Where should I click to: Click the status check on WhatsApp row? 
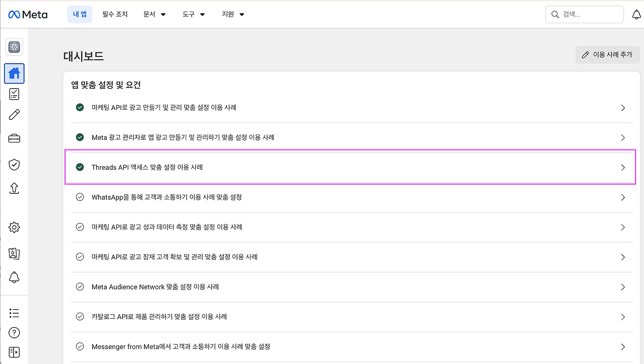tap(79, 197)
